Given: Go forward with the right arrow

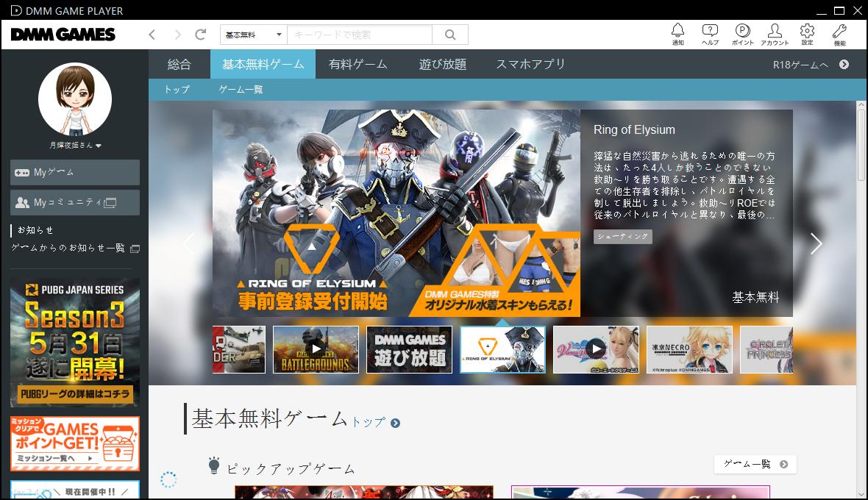Looking at the screenshot, I should pos(177,35).
